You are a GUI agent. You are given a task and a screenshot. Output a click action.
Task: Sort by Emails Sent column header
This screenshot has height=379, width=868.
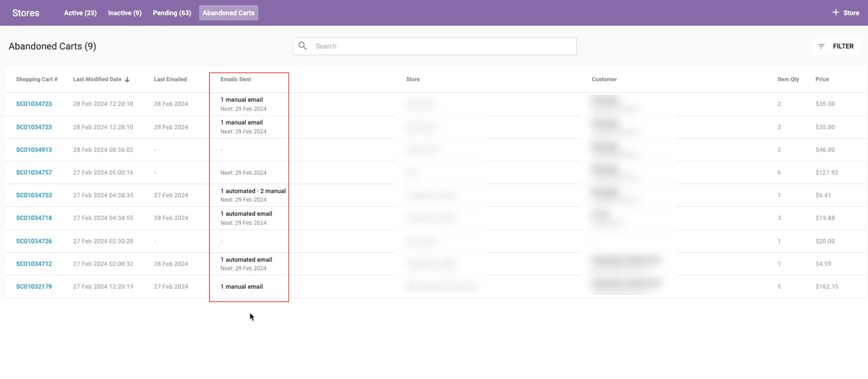pos(235,79)
